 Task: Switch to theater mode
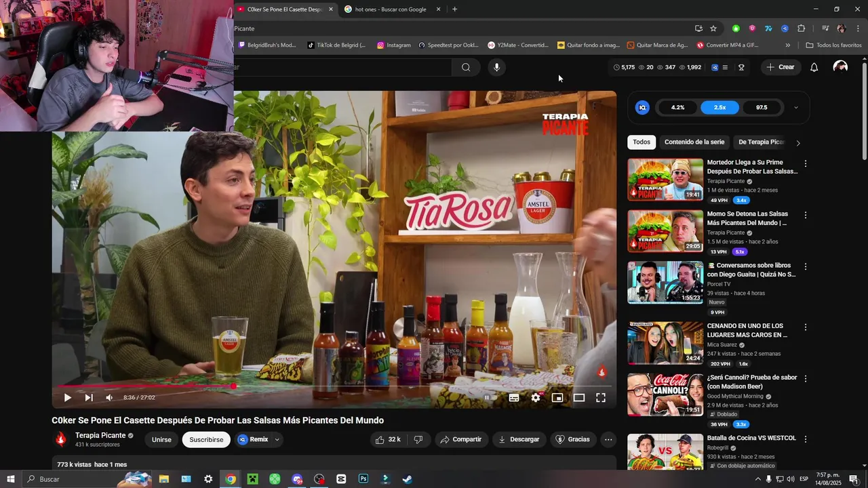click(579, 398)
